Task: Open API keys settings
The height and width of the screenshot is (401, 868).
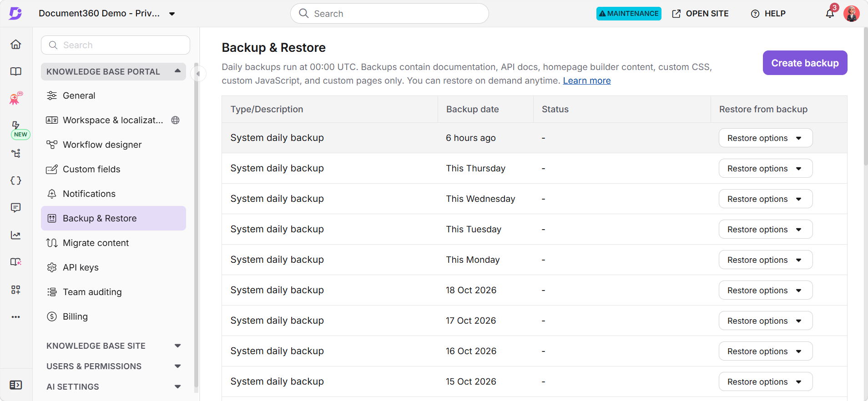Action: tap(113, 267)
